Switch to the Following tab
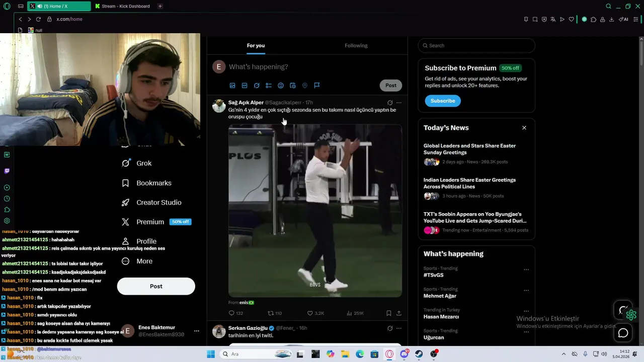The image size is (644, 362). pyautogui.click(x=356, y=45)
